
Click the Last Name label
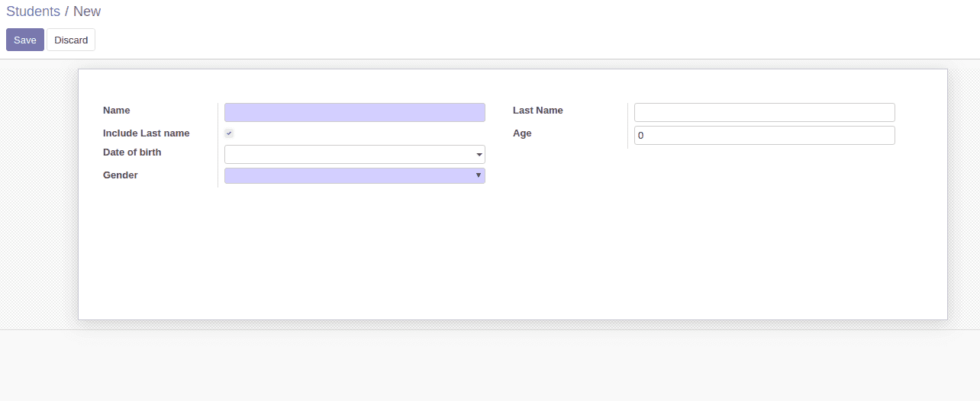[538, 111]
